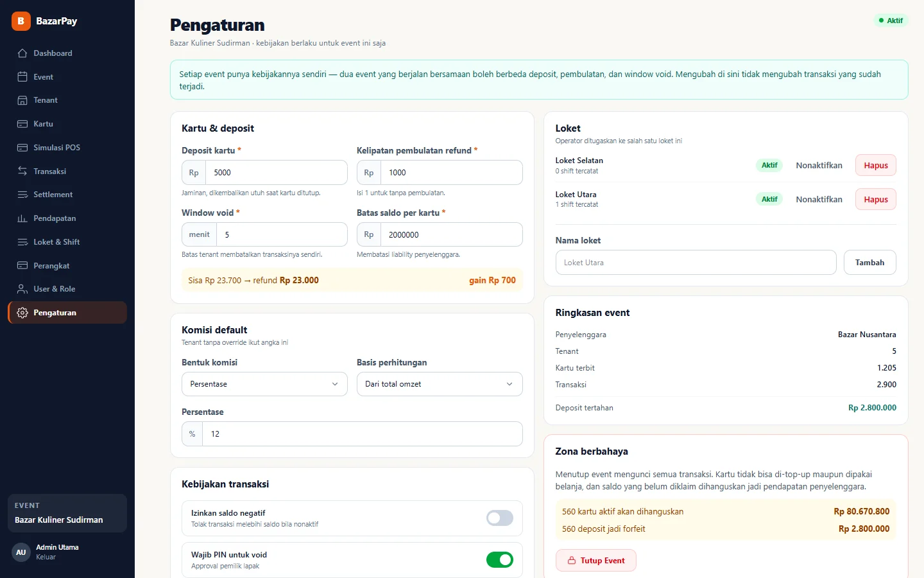Viewport: 924px width, 578px height.
Task: Open the Bentuk komisi dropdown
Action: click(x=264, y=384)
